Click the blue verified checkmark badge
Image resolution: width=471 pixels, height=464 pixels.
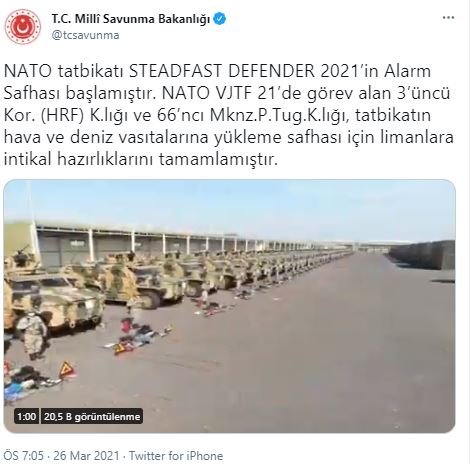pyautogui.click(x=220, y=19)
